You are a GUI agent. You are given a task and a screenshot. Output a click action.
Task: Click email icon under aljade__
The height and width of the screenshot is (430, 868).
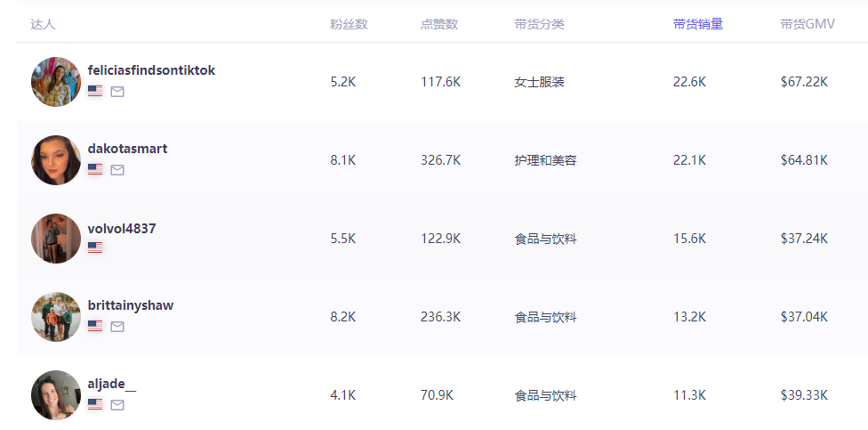(x=117, y=404)
